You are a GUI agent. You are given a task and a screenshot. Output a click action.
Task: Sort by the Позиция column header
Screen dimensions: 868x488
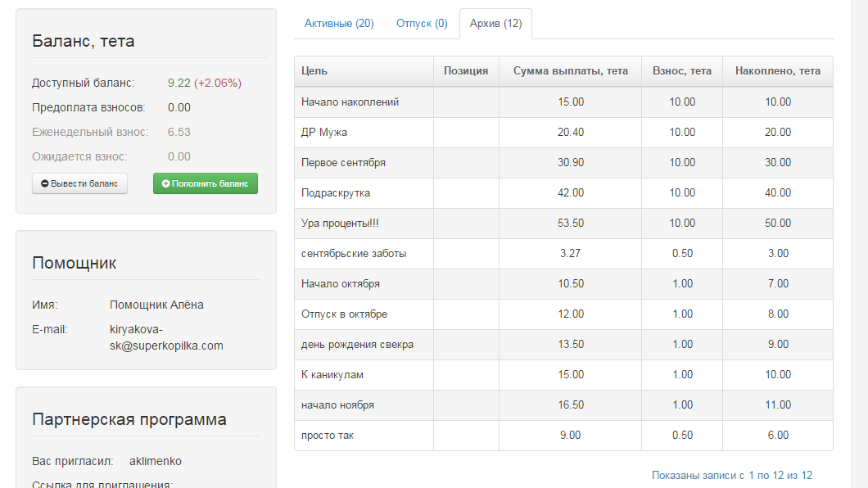[x=466, y=71]
